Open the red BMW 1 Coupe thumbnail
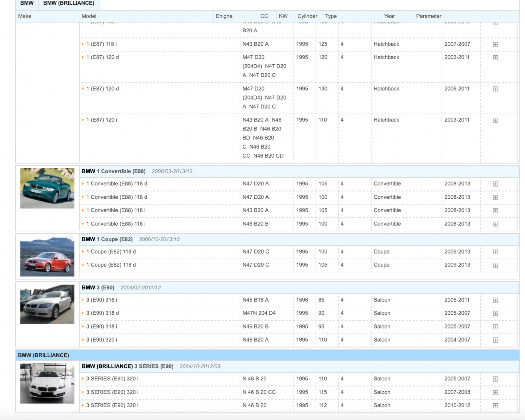Screen dimensions: 525x420 [47, 257]
